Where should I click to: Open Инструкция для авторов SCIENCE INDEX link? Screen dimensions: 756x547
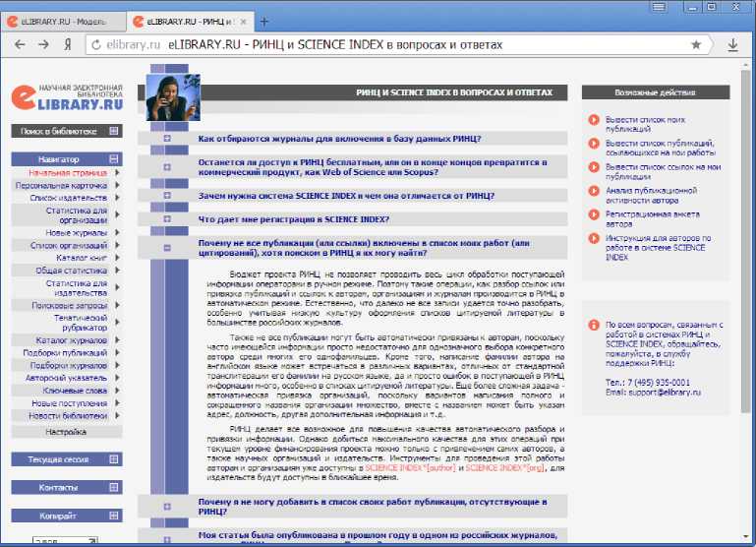(658, 248)
